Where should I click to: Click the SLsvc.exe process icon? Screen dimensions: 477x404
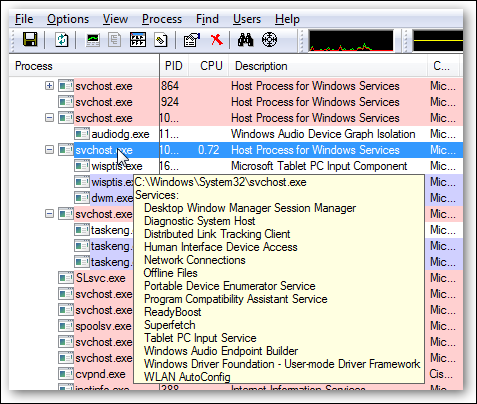point(66,278)
